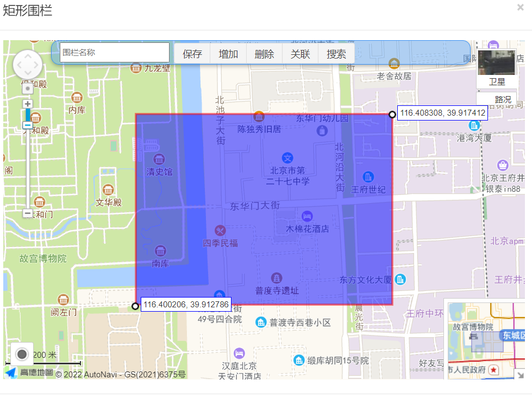This screenshot has width=532, height=398.
Task: Click the bottom-left fence corner handle
Action: point(135,306)
